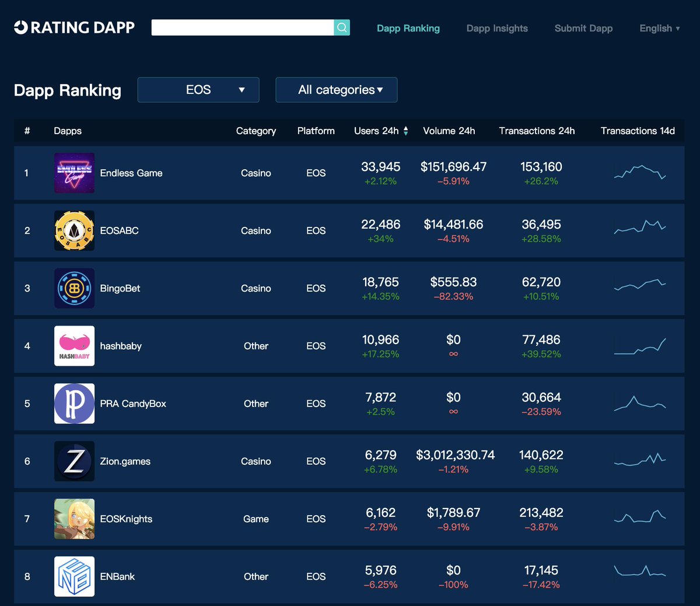Sort by Users 24h arrows

(x=405, y=131)
